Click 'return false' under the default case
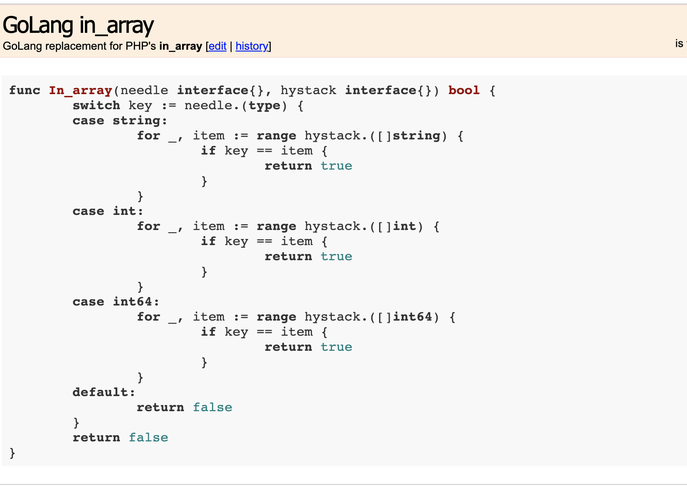Viewport: 687px width, 500px height. coord(184,407)
